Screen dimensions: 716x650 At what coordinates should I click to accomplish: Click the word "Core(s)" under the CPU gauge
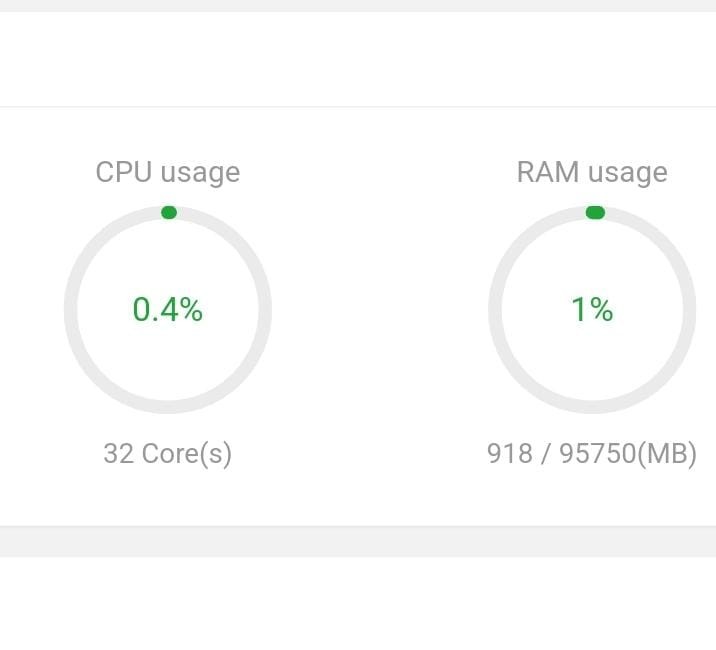[186, 454]
